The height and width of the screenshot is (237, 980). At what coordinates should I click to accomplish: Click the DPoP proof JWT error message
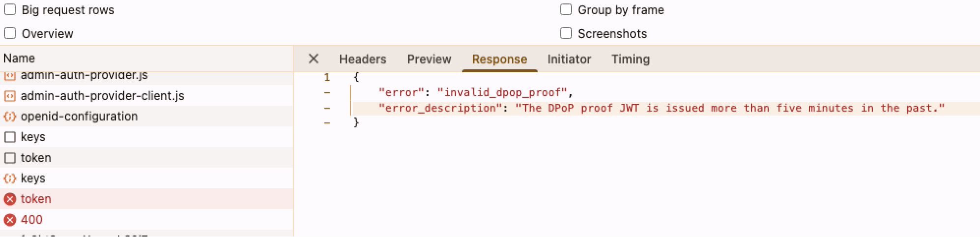730,108
